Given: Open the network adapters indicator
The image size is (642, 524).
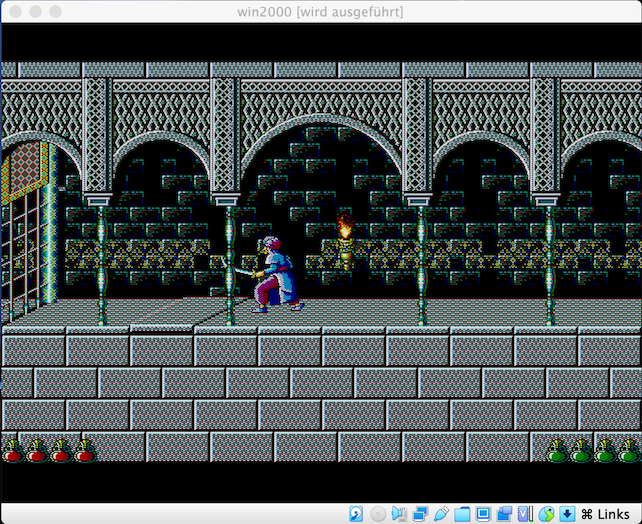Looking at the screenshot, I should (420, 514).
